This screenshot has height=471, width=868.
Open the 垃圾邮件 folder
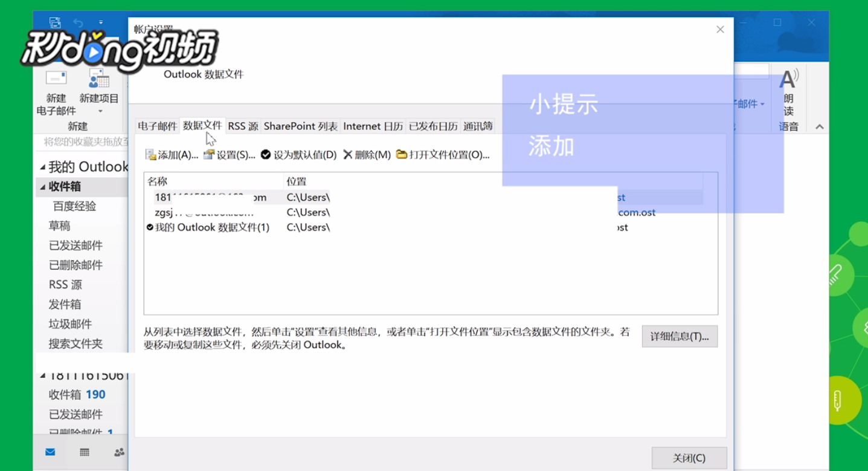pos(70,324)
